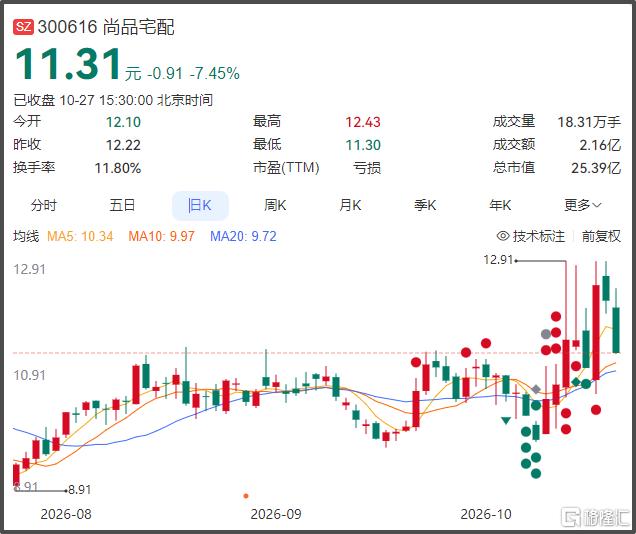Switch to 五日 tab
This screenshot has height=534, width=636.
[x=122, y=205]
